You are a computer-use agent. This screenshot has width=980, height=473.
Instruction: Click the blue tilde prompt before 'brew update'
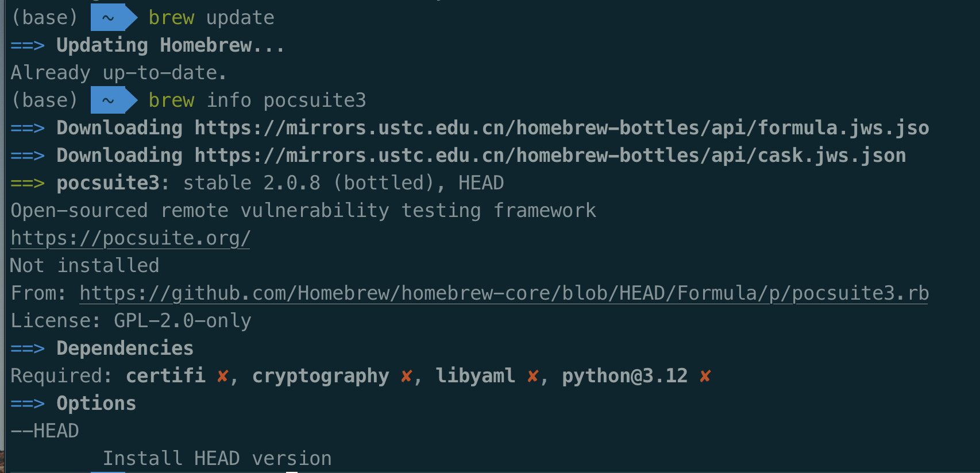pos(109,18)
